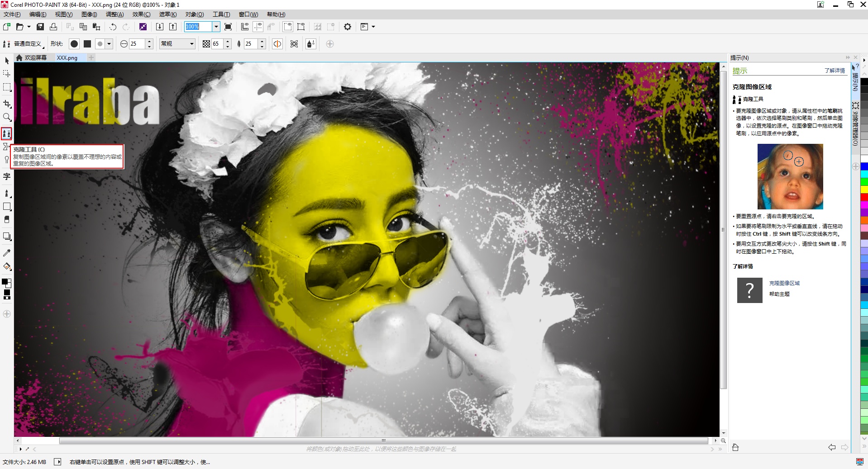
Task: Select the Fill bucket tool
Action: coord(7,266)
